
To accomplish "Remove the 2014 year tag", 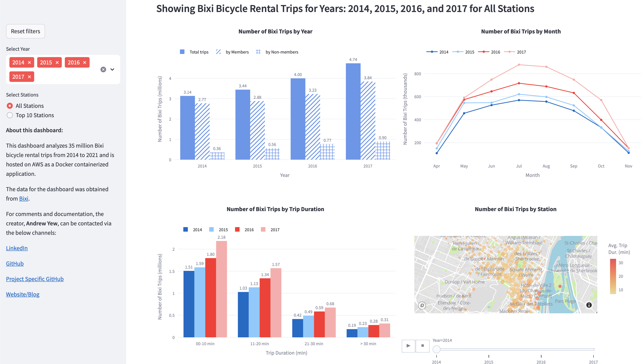I will [29, 63].
